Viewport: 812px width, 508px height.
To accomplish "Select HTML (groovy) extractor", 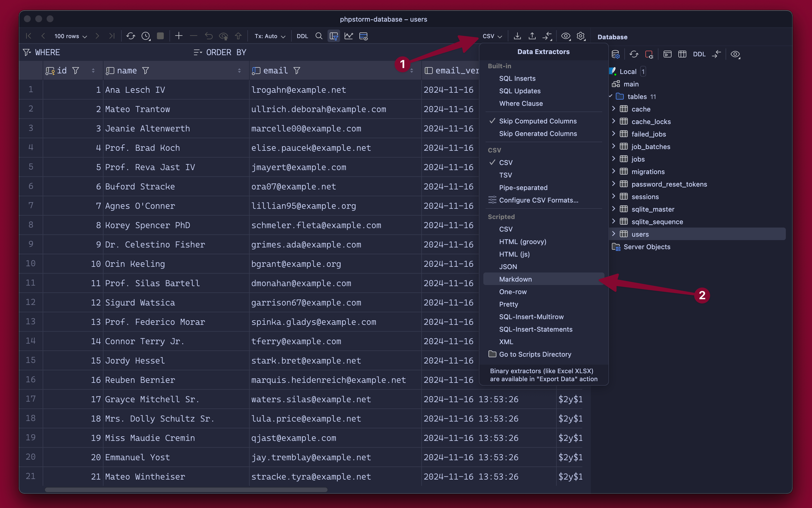I will click(x=543, y=241).
